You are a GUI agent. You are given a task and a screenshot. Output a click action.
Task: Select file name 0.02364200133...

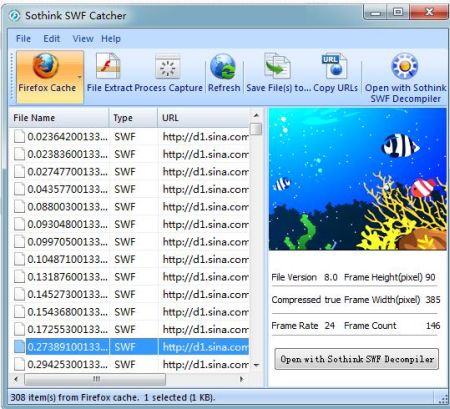pos(67,137)
